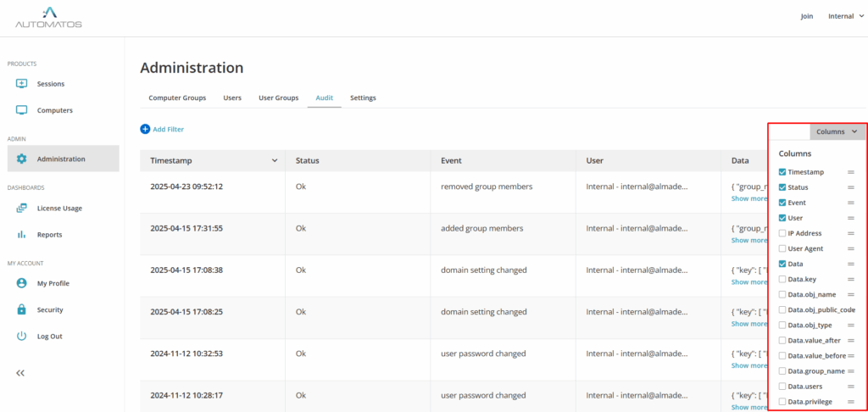This screenshot has width=868, height=412.
Task: Enable the User Agent column checkbox
Action: (x=782, y=248)
